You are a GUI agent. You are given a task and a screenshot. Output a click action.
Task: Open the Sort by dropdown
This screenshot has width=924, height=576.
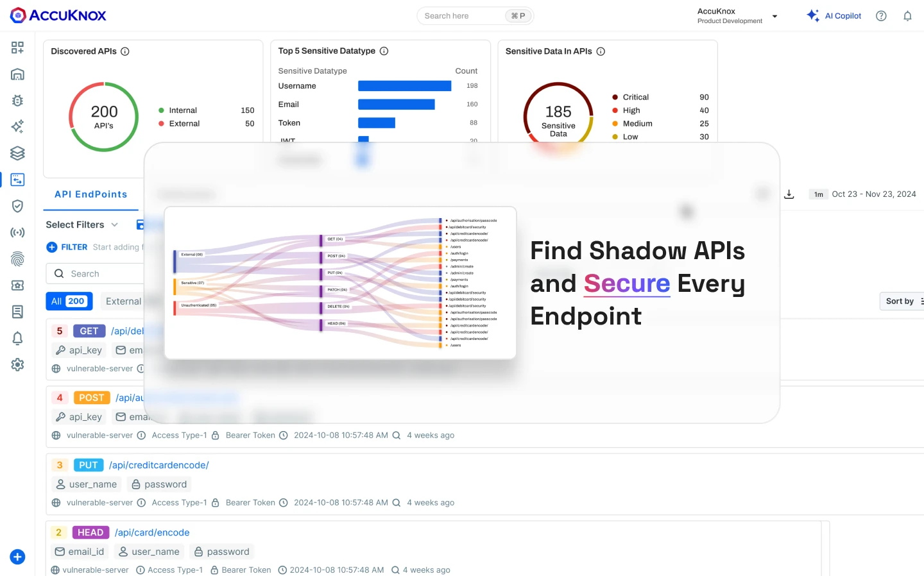[903, 301]
